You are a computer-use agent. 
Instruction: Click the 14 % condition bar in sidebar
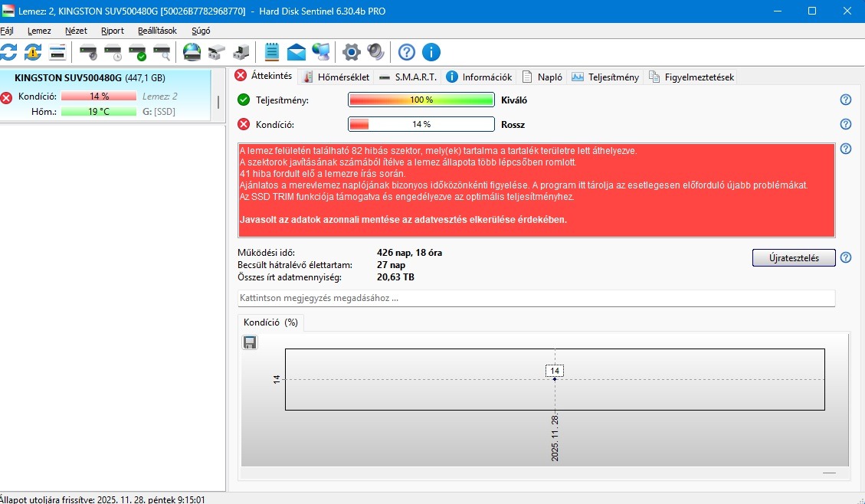click(x=99, y=96)
